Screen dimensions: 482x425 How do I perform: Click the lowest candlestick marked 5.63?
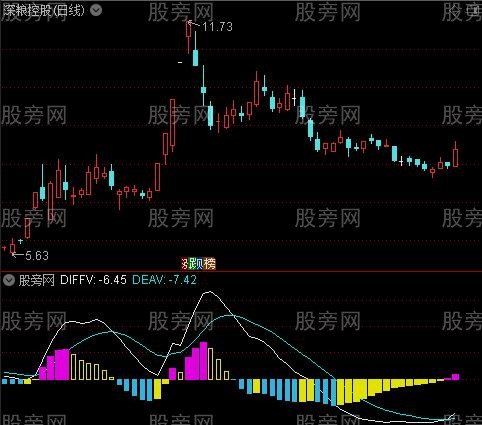(x=13, y=248)
